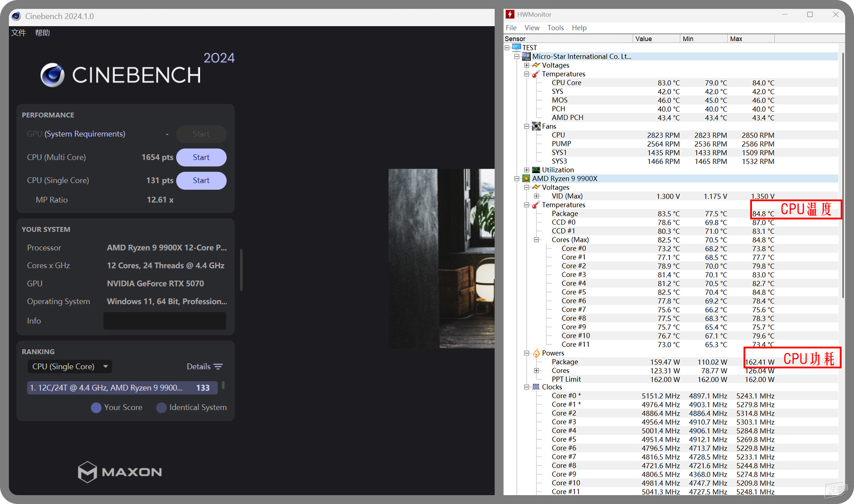Click the AMD Ryzen 9 9900X chip icon
This screenshot has height=504, width=854.
coord(527,179)
